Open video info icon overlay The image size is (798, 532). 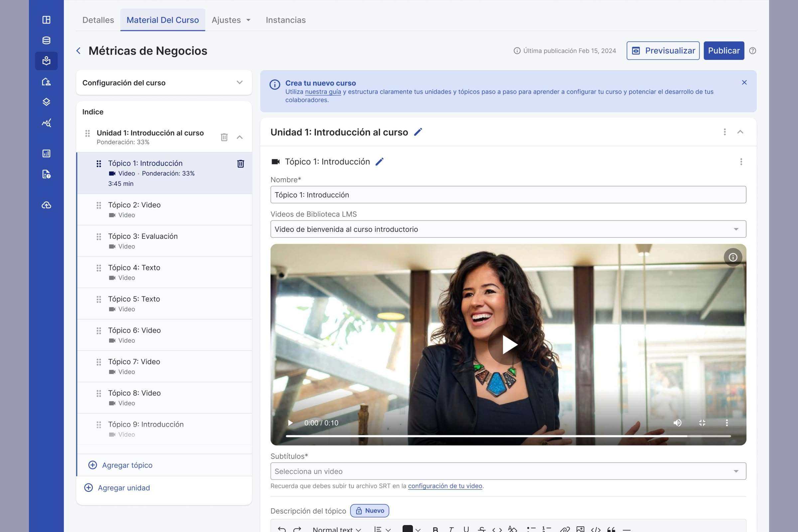coord(732,257)
